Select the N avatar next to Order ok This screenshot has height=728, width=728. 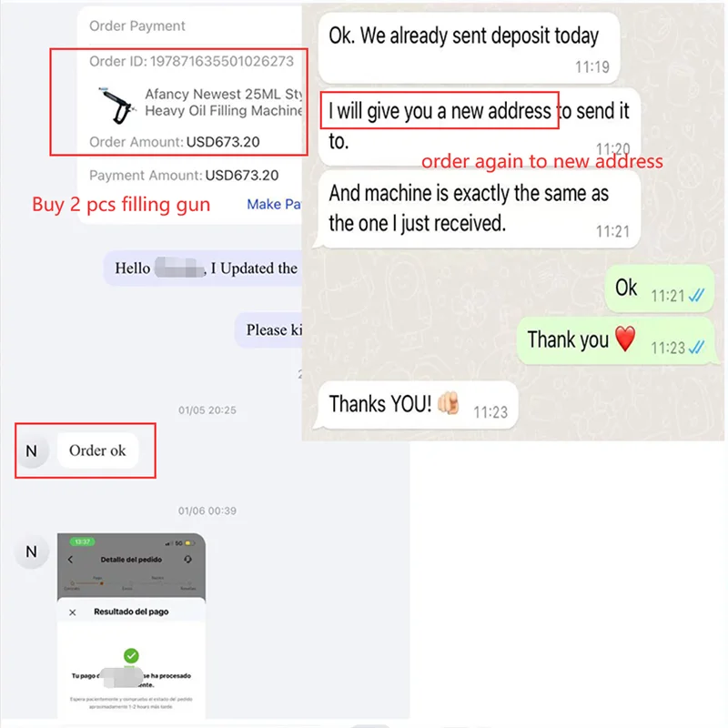point(32,450)
